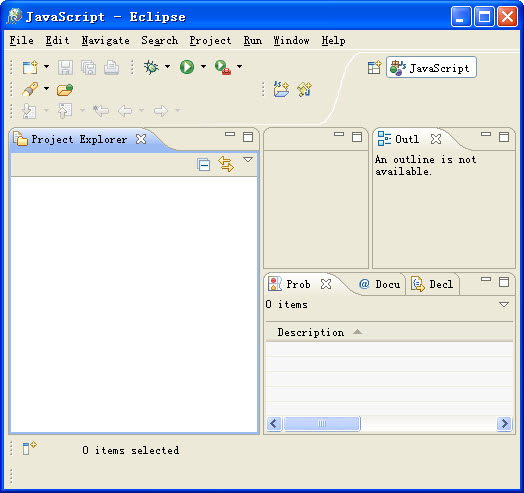Screen dimensions: 524x493
Task: Click the Collapse All icon in Project Explorer
Action: pos(204,165)
